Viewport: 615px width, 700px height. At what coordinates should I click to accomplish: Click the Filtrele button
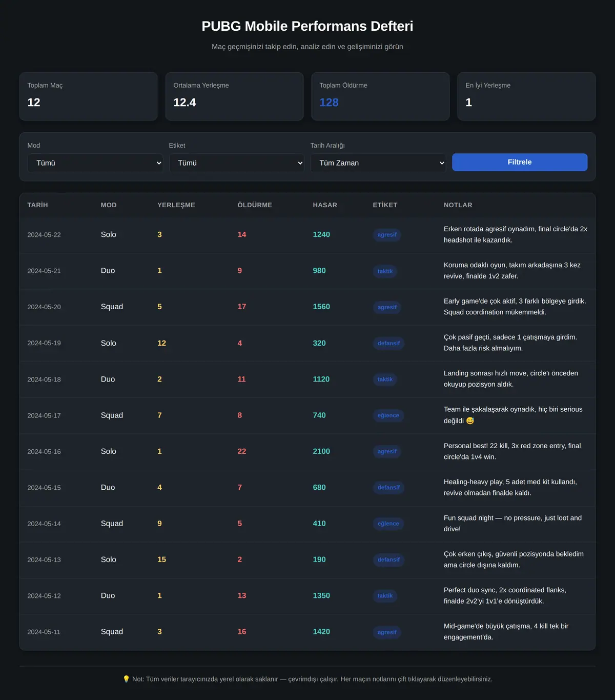(x=520, y=162)
